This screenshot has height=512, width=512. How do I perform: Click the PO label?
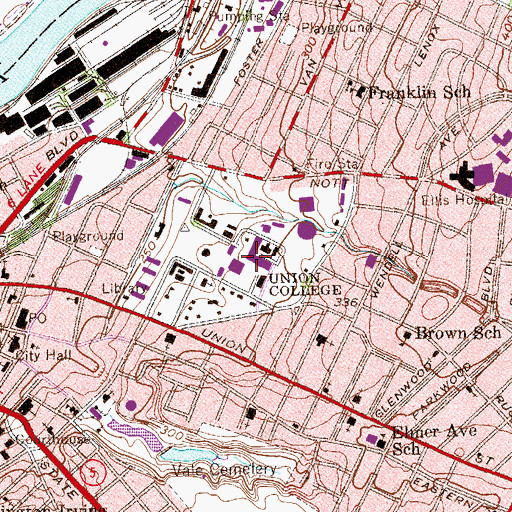[38, 318]
